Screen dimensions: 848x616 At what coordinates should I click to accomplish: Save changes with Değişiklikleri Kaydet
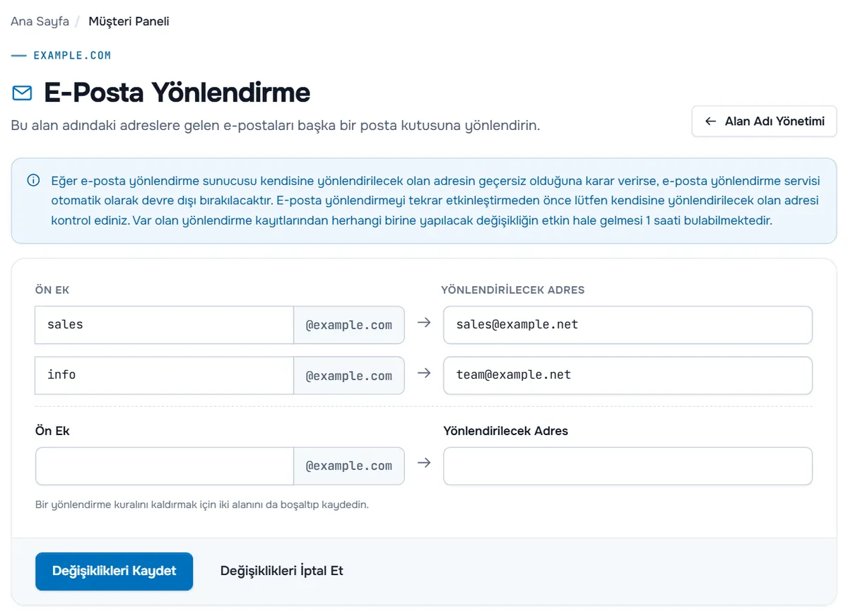(114, 571)
